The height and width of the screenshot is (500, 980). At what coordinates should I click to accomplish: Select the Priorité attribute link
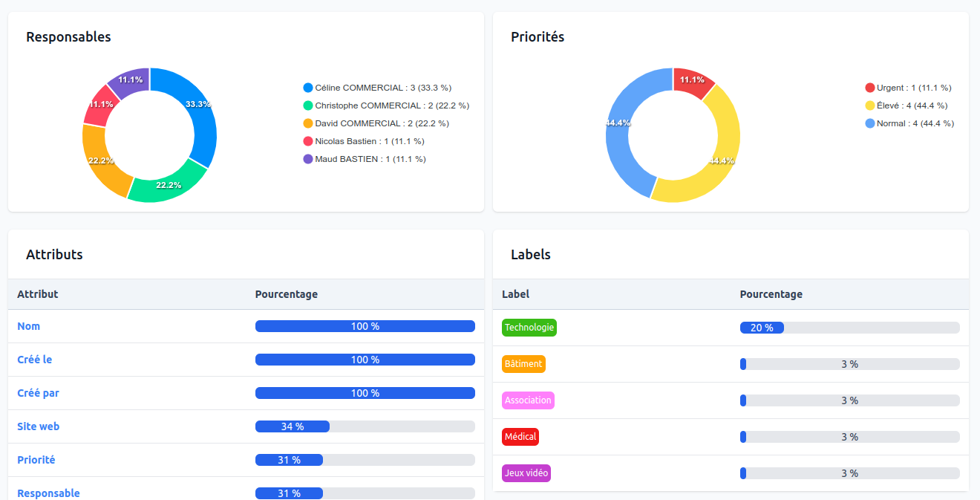pyautogui.click(x=36, y=460)
